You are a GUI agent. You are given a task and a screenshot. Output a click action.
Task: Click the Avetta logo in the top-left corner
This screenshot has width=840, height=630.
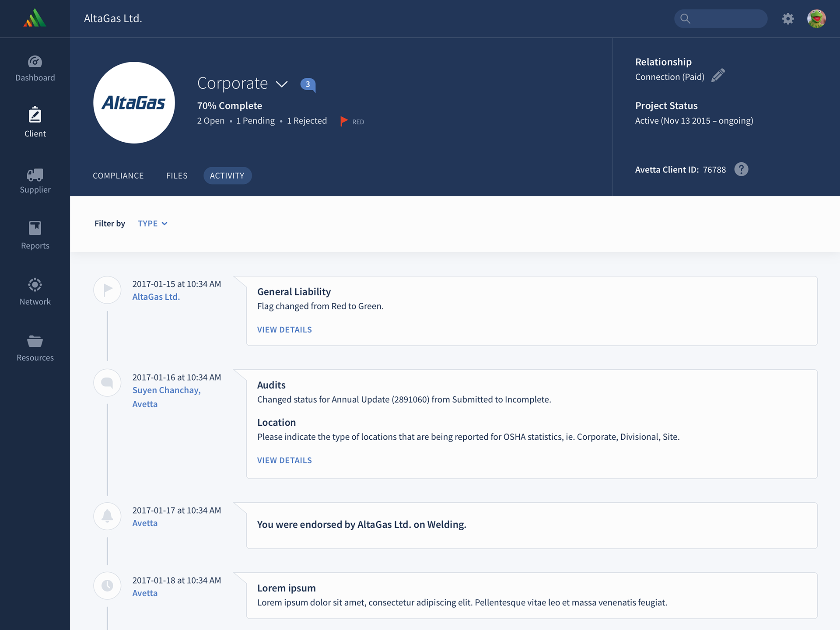[35, 18]
